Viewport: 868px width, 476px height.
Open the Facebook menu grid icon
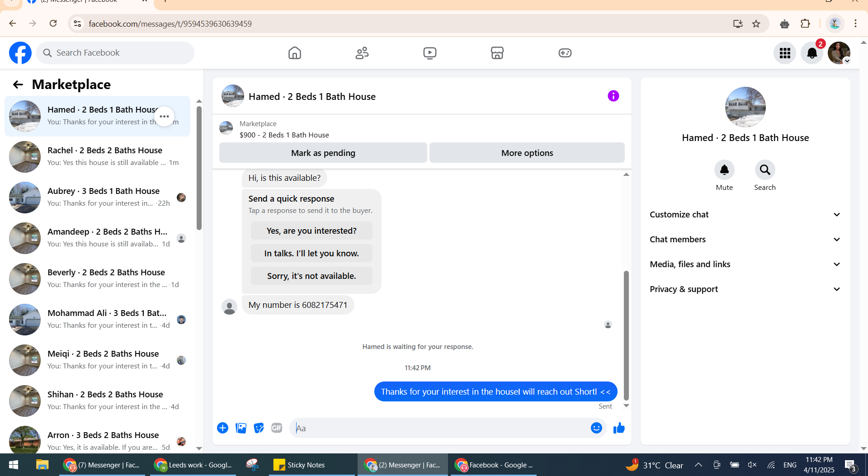pyautogui.click(x=785, y=53)
